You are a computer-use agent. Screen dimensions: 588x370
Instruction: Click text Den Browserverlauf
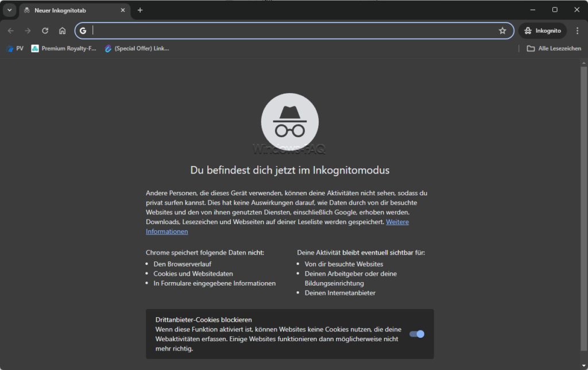pyautogui.click(x=182, y=264)
